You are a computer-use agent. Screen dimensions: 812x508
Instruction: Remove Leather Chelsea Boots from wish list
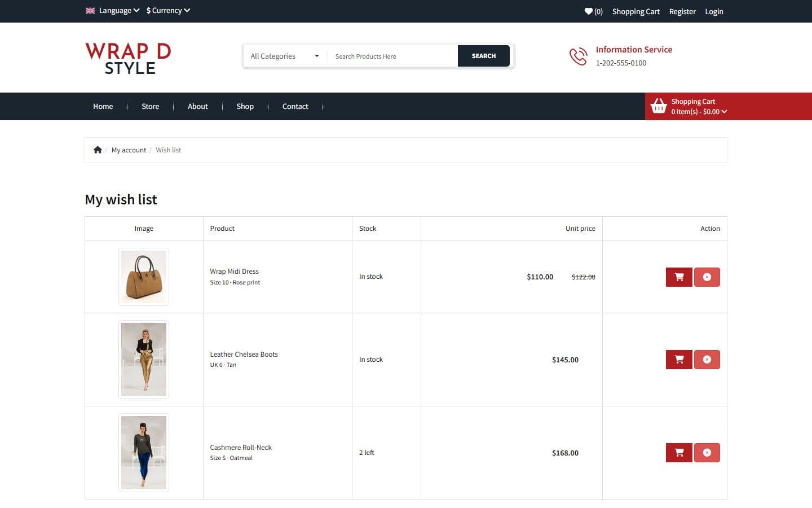pos(707,360)
